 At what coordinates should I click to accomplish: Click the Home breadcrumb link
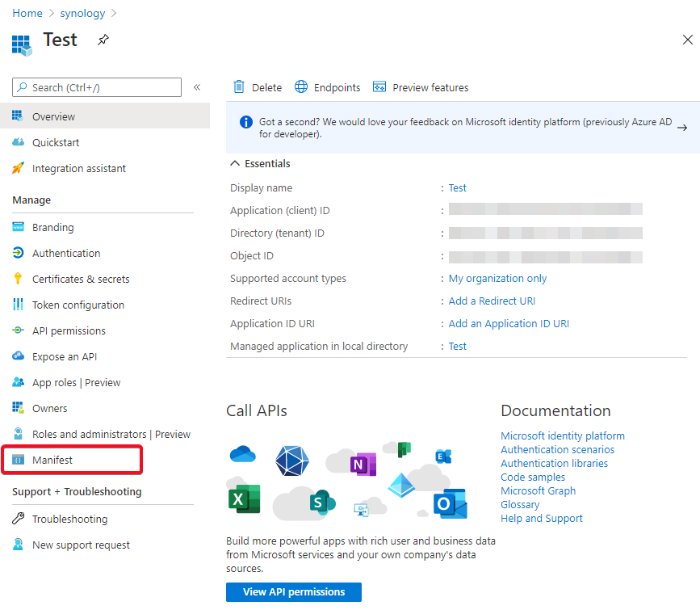pyautogui.click(x=27, y=14)
